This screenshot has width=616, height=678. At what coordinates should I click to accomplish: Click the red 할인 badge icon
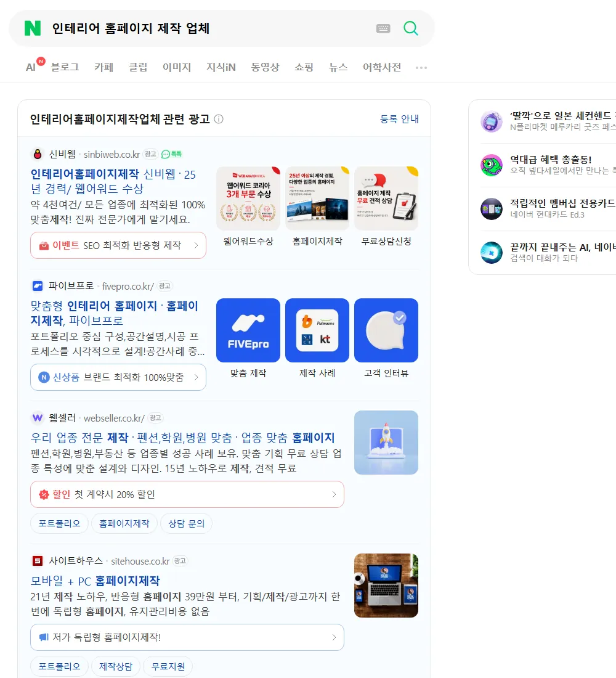(x=44, y=494)
